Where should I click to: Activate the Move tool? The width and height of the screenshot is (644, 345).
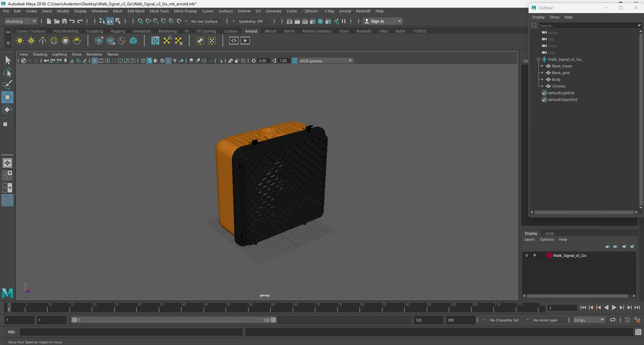[x=7, y=97]
